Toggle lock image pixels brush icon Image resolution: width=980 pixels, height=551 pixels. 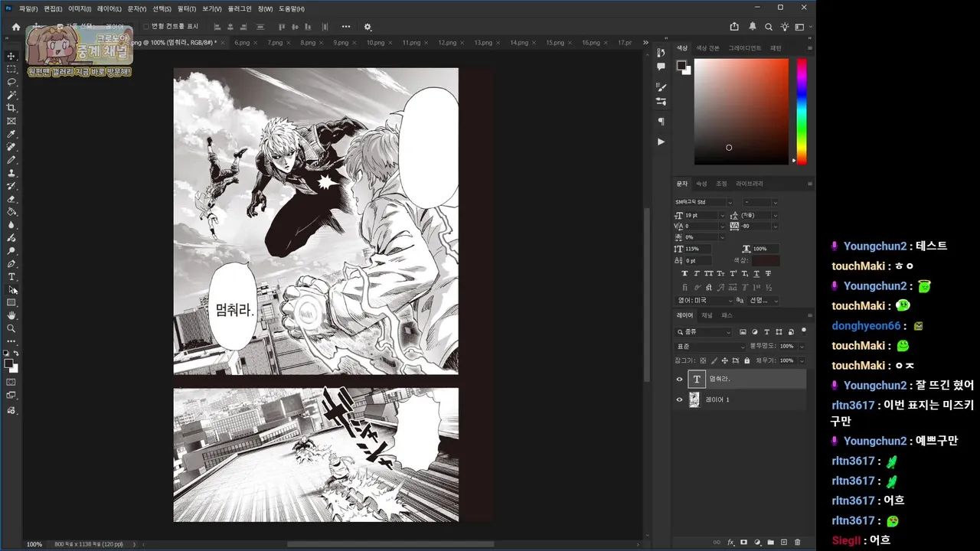pyautogui.click(x=714, y=360)
